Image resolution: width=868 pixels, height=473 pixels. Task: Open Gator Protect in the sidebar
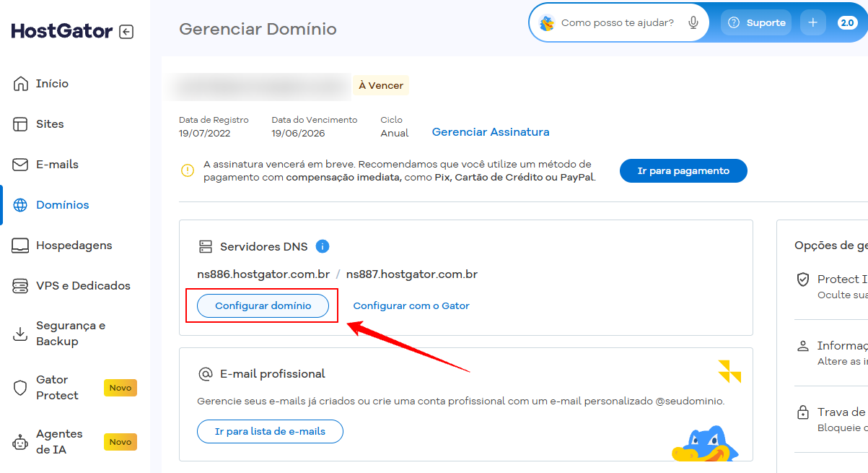click(x=57, y=388)
